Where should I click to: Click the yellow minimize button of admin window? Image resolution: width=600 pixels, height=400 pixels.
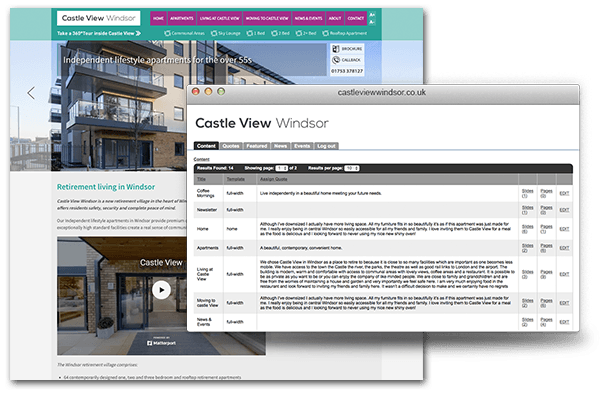coord(208,91)
